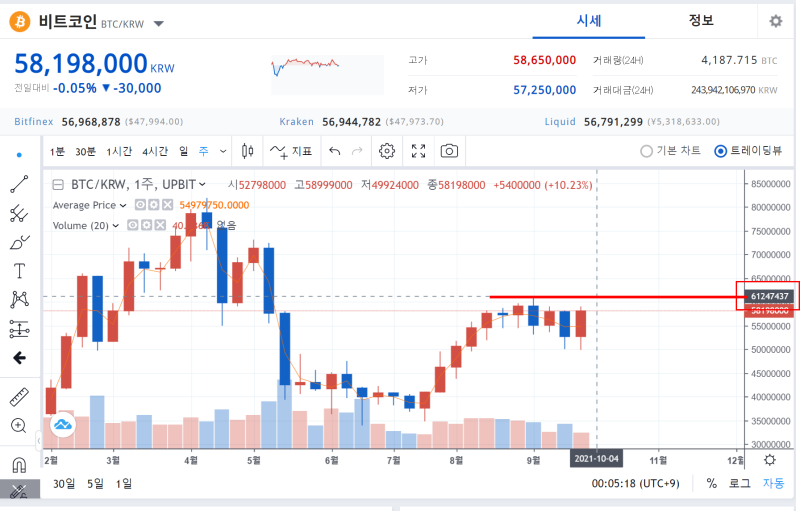Select the dot cursor tool
The height and width of the screenshot is (511, 800).
19,155
